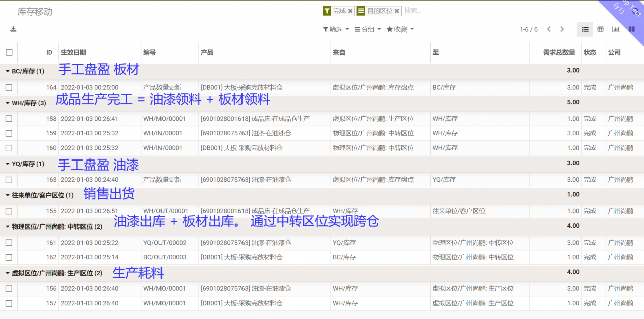Collapse the WH/库存 (3) group
This screenshot has width=644, height=319.
26,103
